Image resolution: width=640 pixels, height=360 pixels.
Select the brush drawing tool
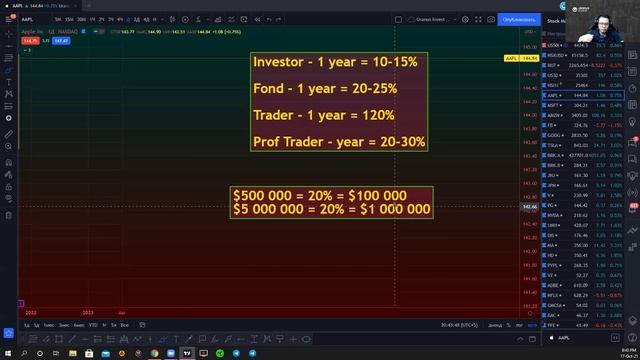click(x=9, y=70)
